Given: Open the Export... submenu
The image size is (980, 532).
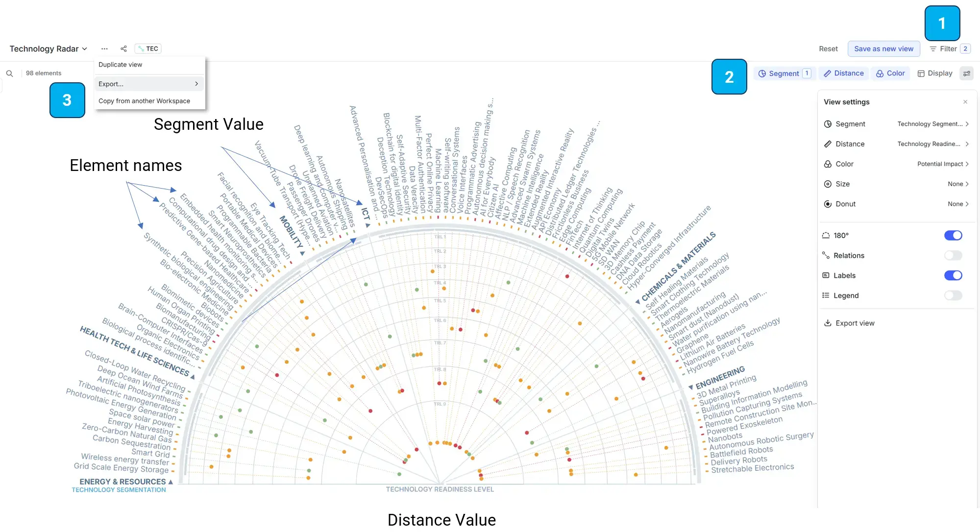Looking at the screenshot, I should coord(148,84).
